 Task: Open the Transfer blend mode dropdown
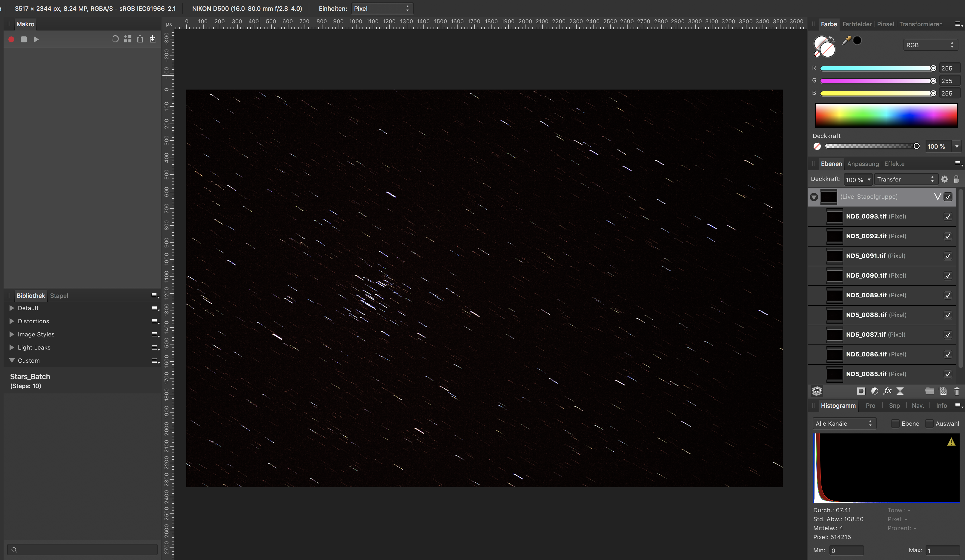click(906, 179)
